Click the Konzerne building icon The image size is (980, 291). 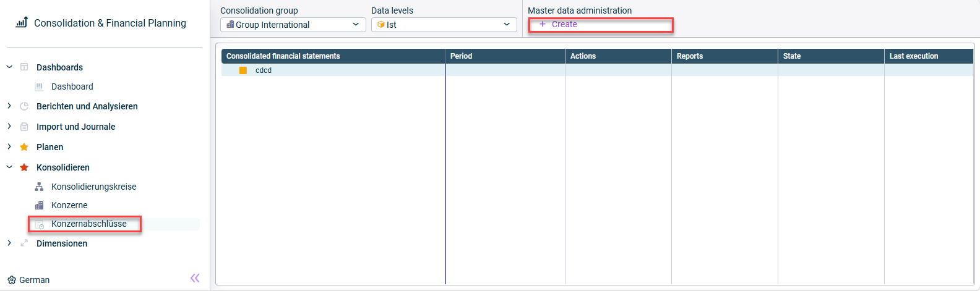click(39, 205)
